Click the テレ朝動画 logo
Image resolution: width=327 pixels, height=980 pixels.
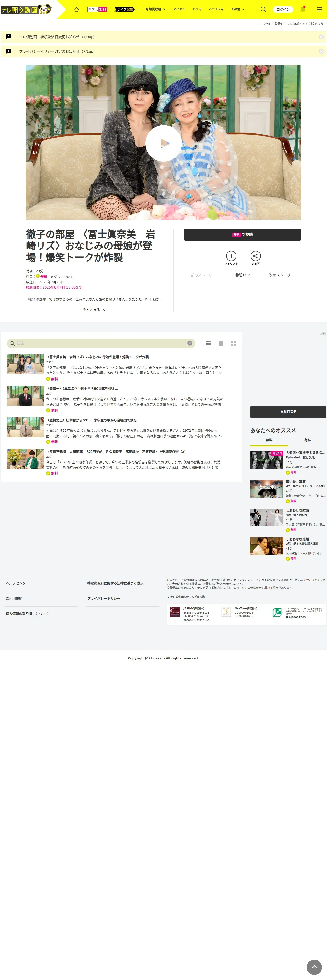(x=26, y=9)
